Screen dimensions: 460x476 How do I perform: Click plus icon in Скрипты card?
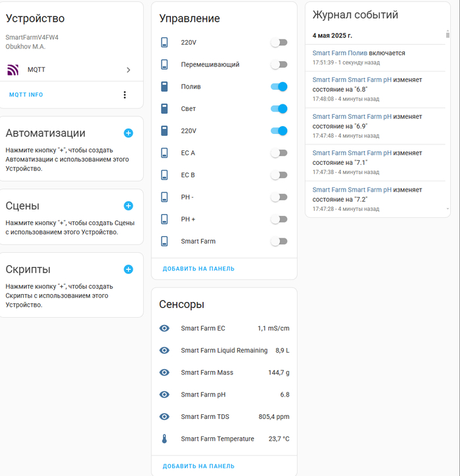(128, 269)
